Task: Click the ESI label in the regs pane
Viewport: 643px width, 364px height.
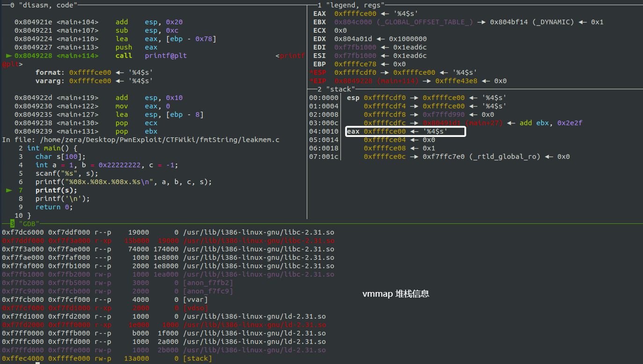Action: 319,56
